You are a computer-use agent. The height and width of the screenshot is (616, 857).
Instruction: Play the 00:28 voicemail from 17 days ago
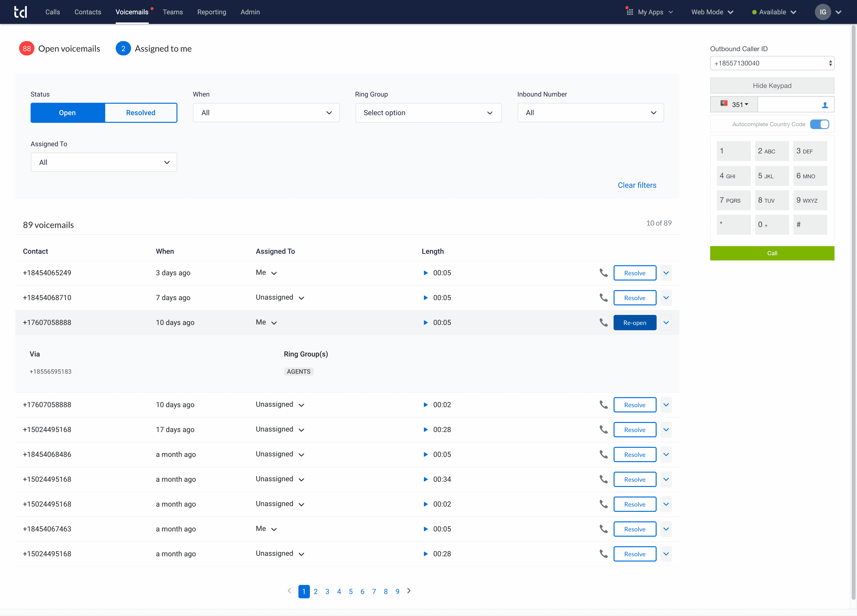[x=425, y=429]
